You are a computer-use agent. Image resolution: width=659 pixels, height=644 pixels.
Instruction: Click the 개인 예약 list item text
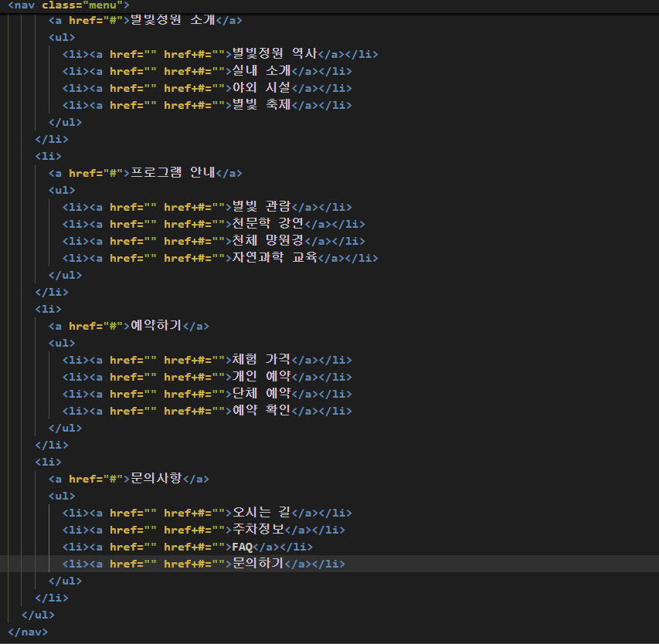[x=261, y=376]
